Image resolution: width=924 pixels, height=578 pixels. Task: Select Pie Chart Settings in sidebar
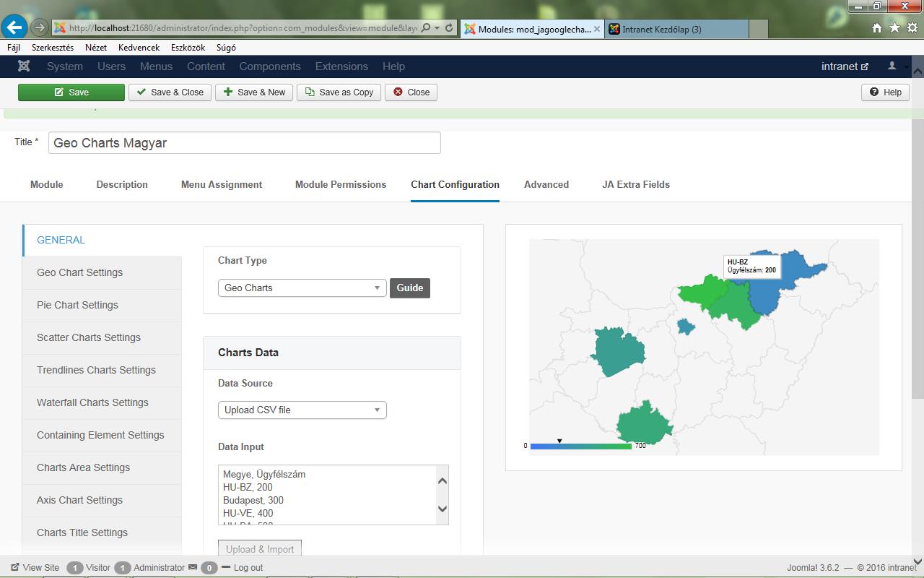[77, 305]
